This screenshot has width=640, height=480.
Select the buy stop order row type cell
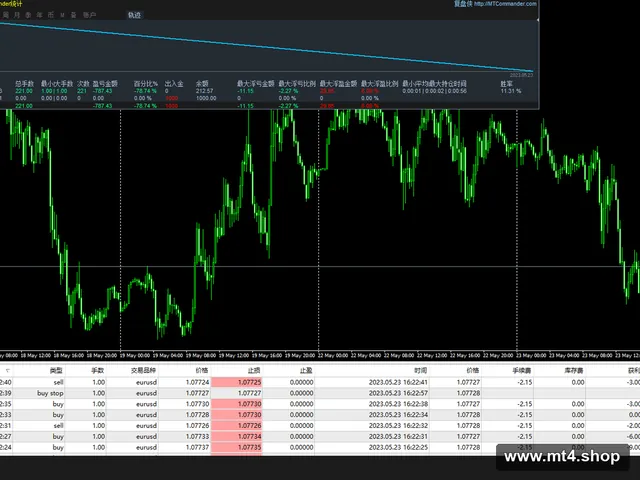tap(50, 393)
